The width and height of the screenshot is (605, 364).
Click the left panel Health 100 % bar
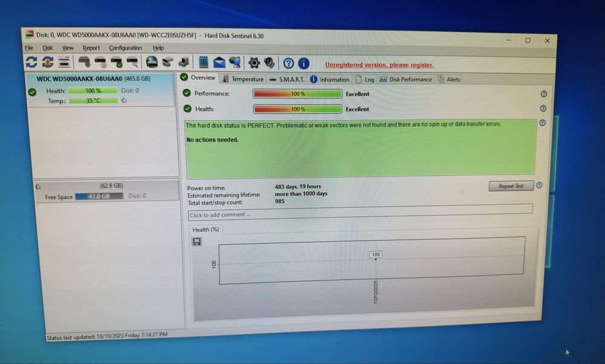click(x=93, y=91)
